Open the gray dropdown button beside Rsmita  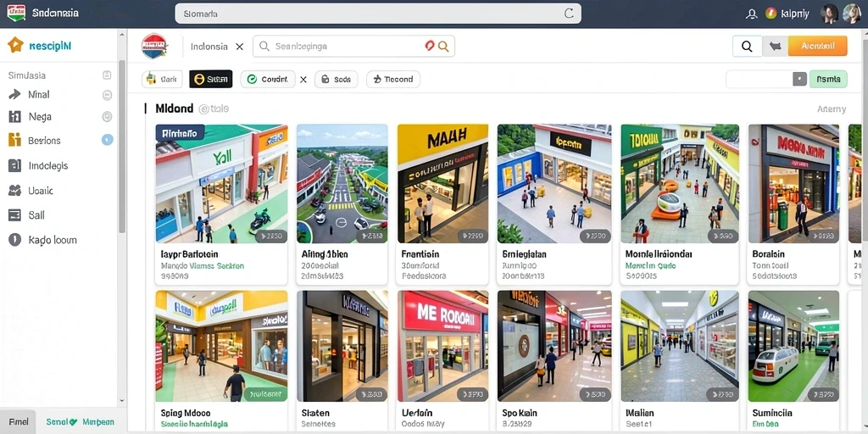(x=800, y=79)
